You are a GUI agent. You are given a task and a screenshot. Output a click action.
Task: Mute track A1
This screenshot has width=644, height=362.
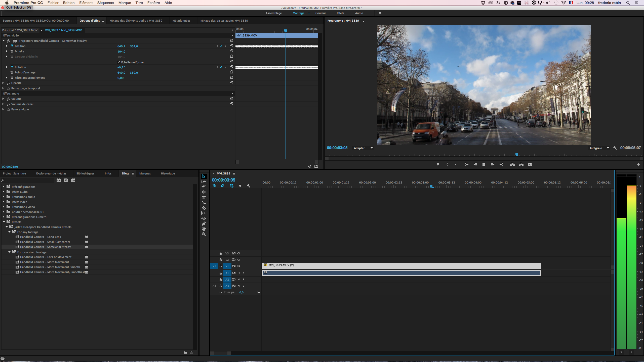238,273
